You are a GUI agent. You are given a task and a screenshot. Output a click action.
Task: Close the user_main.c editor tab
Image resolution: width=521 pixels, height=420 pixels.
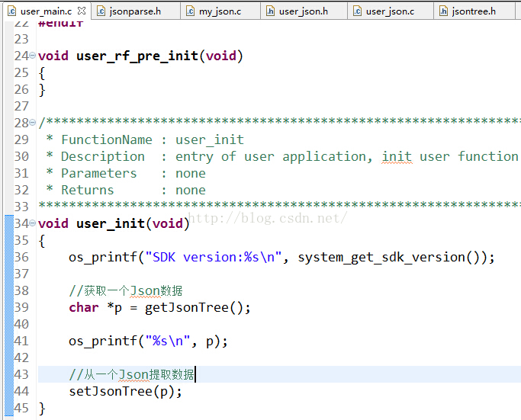pyautogui.click(x=82, y=11)
